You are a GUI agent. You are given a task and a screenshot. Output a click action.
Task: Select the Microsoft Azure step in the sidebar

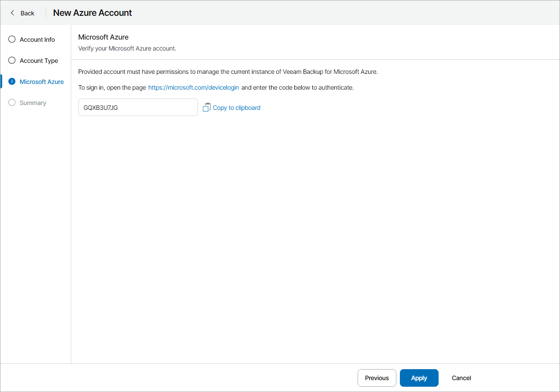tap(42, 81)
